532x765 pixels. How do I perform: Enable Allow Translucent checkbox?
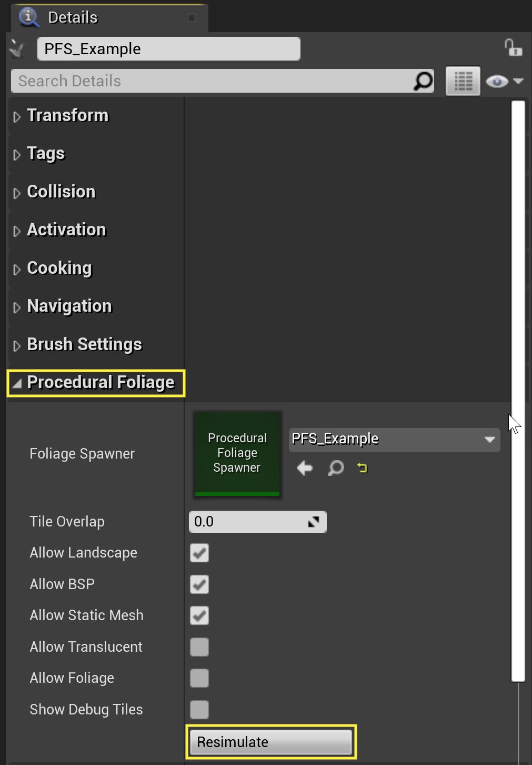point(199,647)
